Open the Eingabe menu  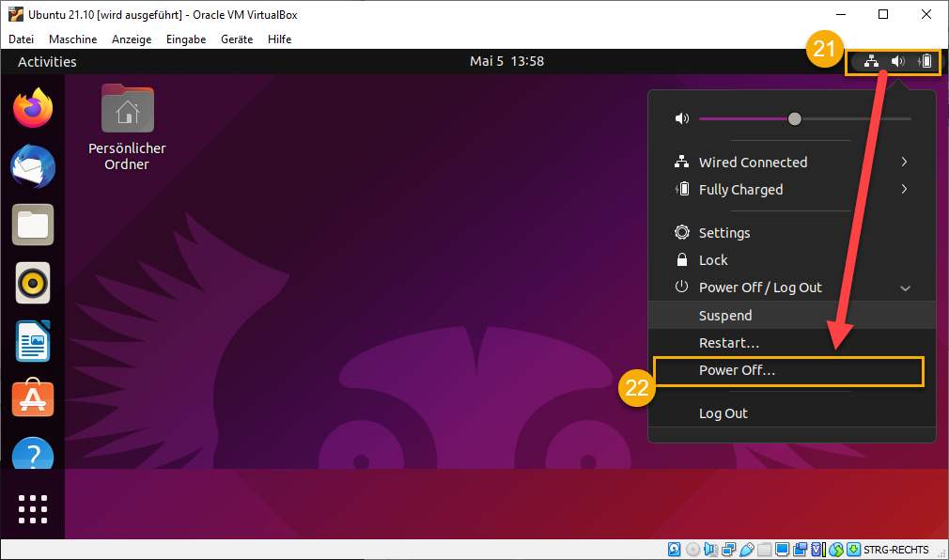click(x=186, y=39)
